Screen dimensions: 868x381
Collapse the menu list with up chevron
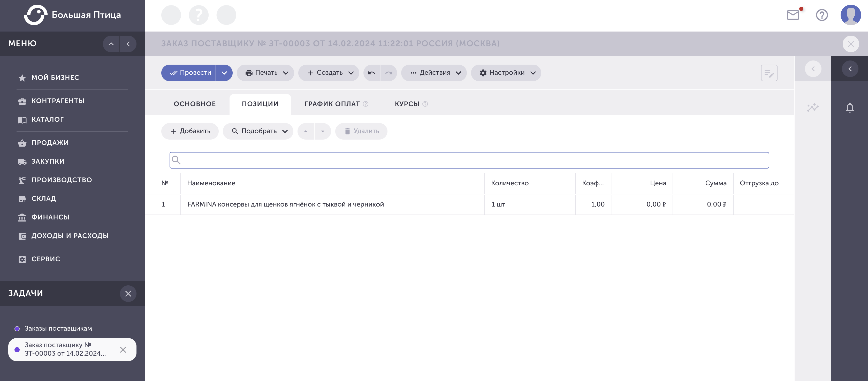(111, 44)
